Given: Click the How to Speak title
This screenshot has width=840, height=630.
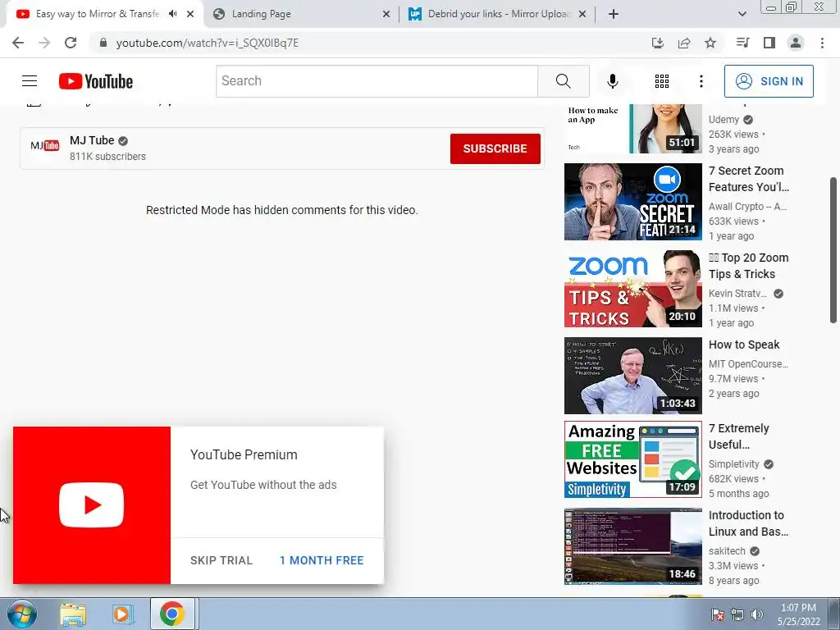Looking at the screenshot, I should tap(744, 345).
